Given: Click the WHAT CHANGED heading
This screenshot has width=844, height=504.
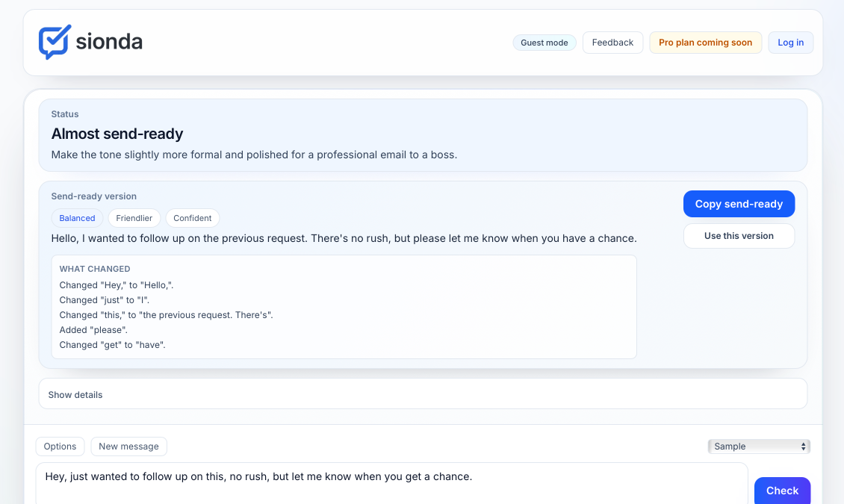Looking at the screenshot, I should tap(95, 269).
